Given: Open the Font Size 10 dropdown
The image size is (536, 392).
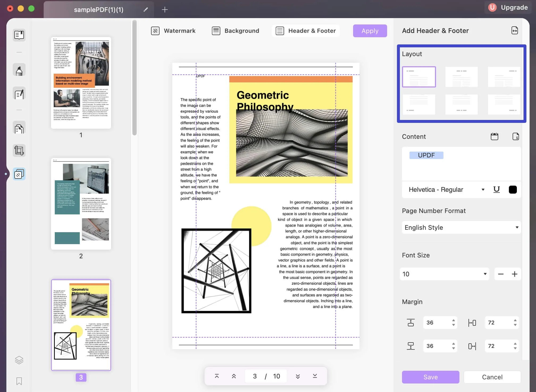Looking at the screenshot, I should (444, 274).
